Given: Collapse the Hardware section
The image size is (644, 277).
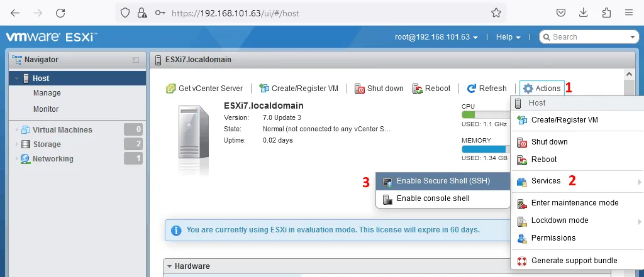Looking at the screenshot, I should (169, 266).
